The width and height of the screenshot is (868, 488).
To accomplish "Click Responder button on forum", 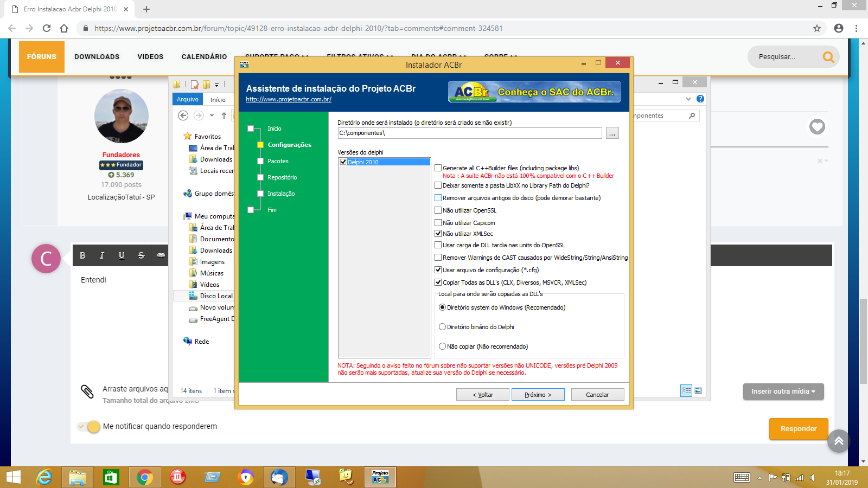I will pos(799,429).
